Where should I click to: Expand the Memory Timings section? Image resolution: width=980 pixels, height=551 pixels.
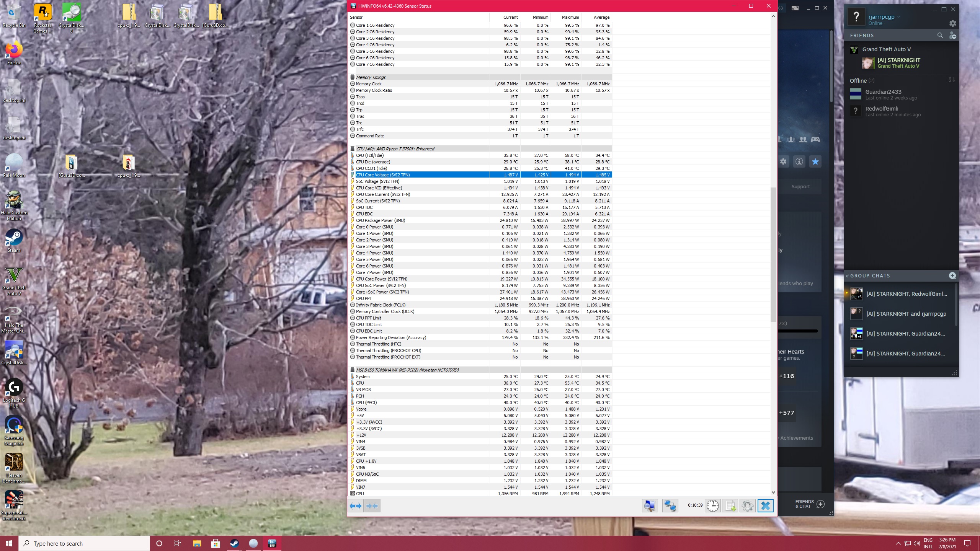click(x=352, y=77)
